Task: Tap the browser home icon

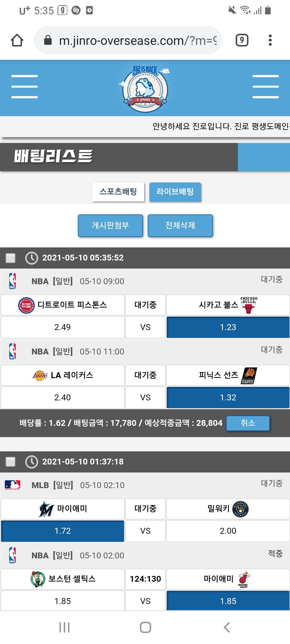Action: pos(17,40)
